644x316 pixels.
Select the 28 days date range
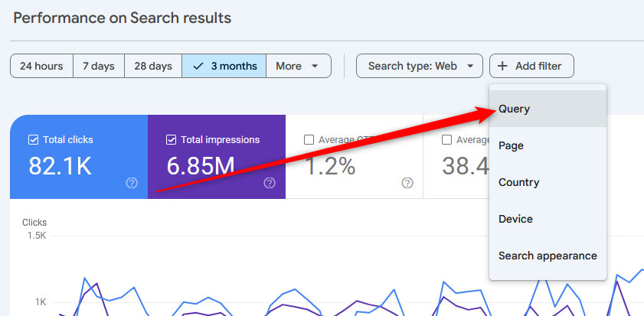(152, 66)
